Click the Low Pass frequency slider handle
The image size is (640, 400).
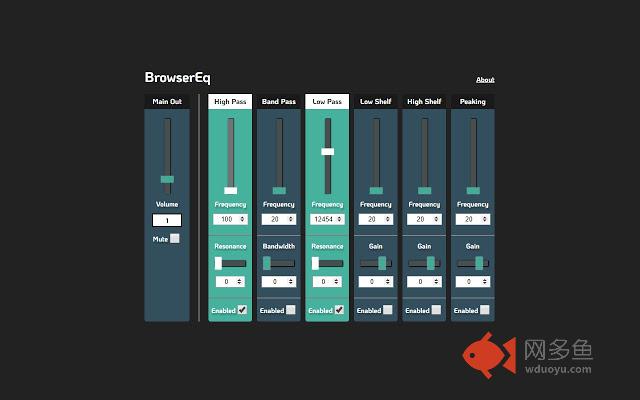coord(328,151)
